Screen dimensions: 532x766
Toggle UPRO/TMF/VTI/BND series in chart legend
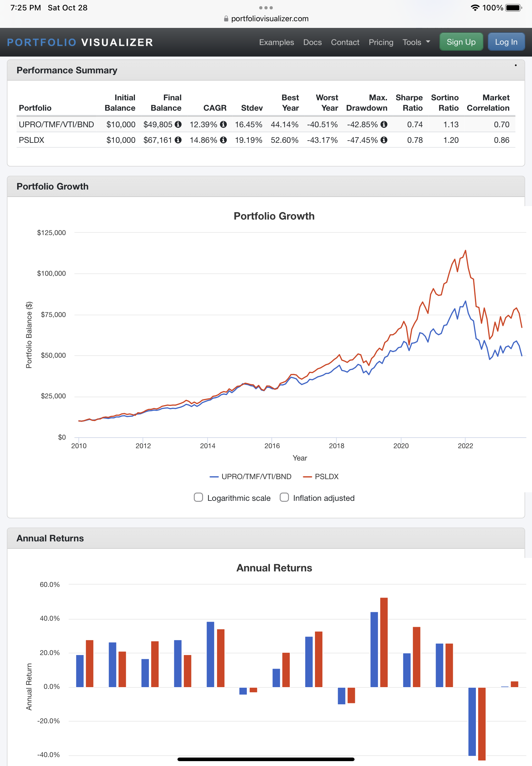(250, 476)
